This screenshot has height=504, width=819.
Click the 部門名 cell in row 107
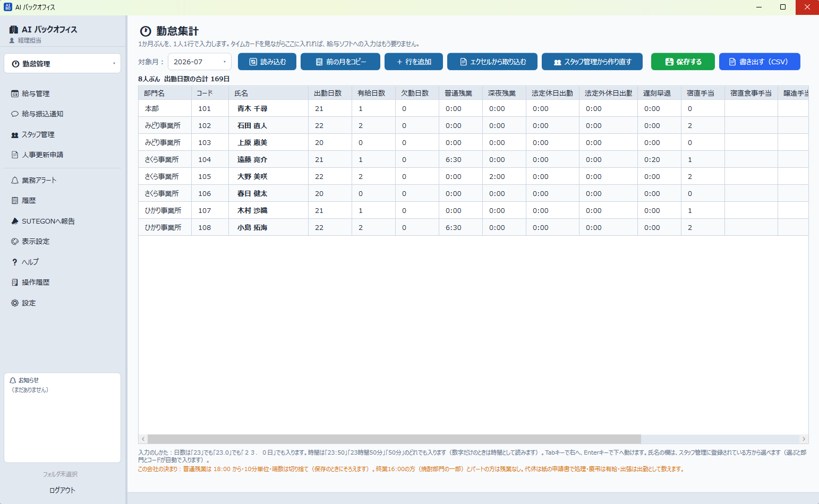[x=165, y=210]
